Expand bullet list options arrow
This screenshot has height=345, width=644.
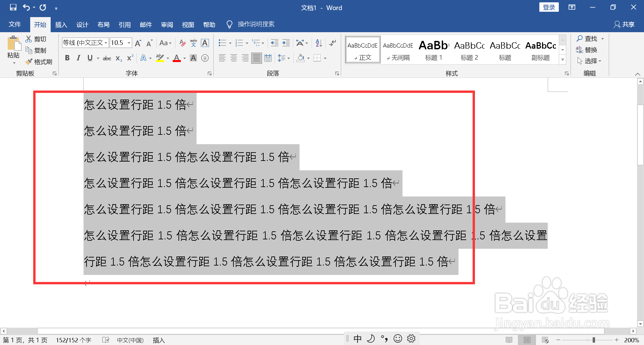coord(230,43)
